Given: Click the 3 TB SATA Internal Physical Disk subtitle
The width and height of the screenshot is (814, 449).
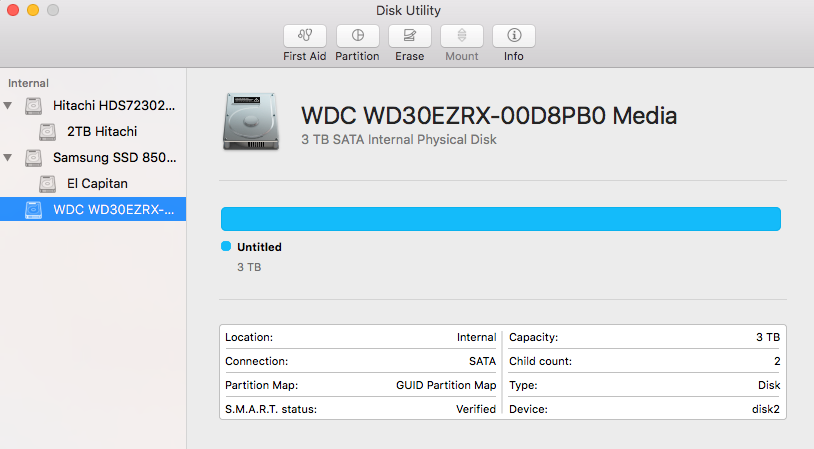Looking at the screenshot, I should pyautogui.click(x=399, y=140).
